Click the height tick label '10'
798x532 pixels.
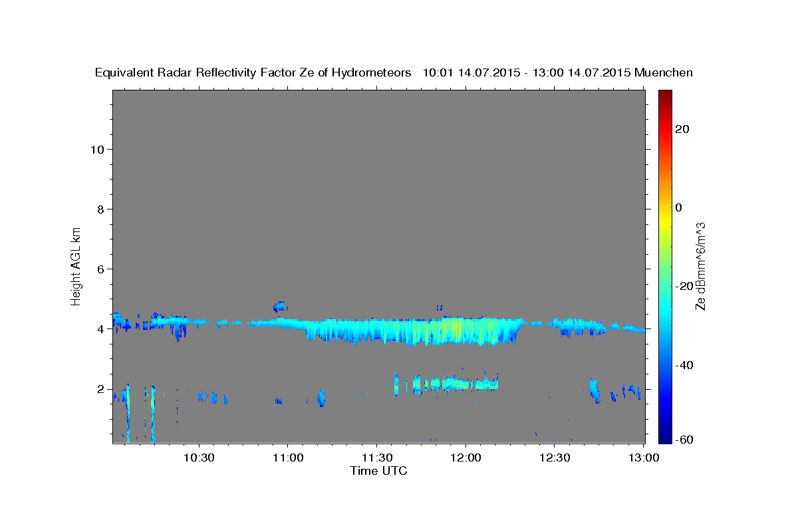97,149
